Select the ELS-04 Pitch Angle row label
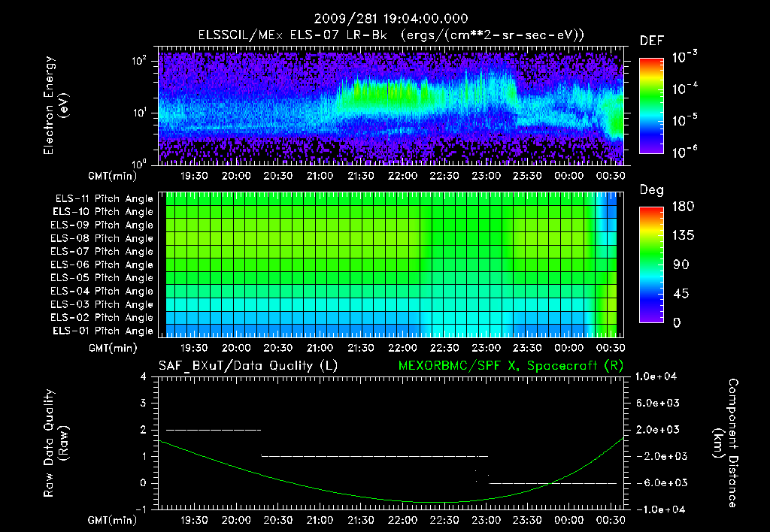The image size is (770, 532). (x=102, y=291)
